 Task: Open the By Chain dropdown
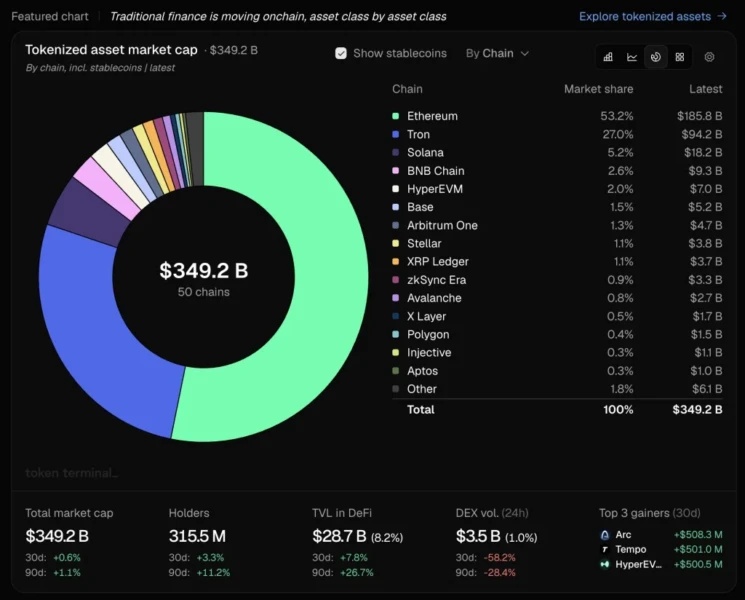tap(497, 53)
